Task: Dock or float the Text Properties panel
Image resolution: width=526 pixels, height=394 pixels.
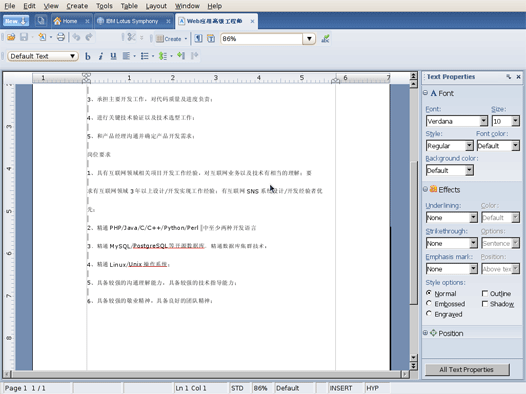Action: coord(509,77)
